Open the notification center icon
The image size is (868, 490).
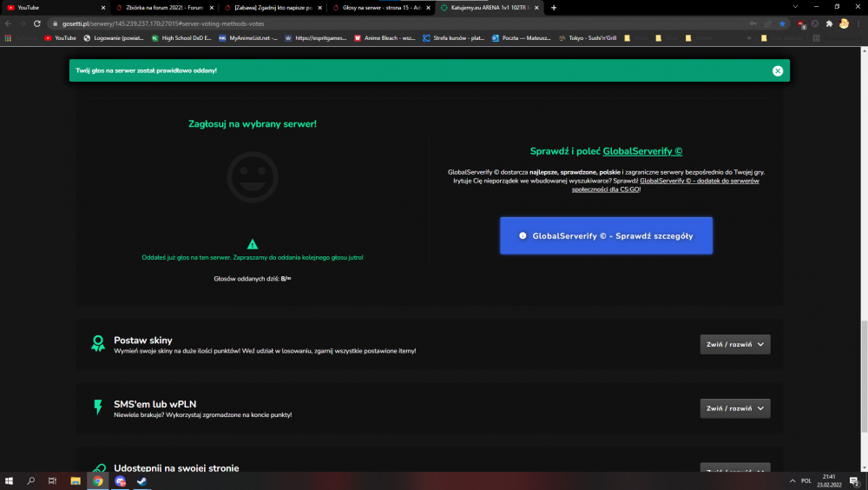tap(854, 481)
